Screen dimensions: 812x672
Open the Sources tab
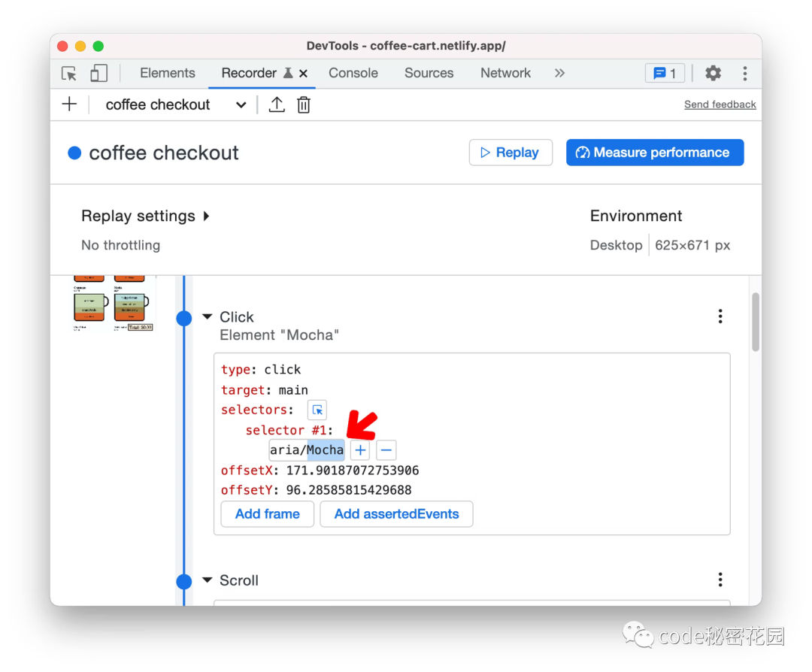coord(429,73)
